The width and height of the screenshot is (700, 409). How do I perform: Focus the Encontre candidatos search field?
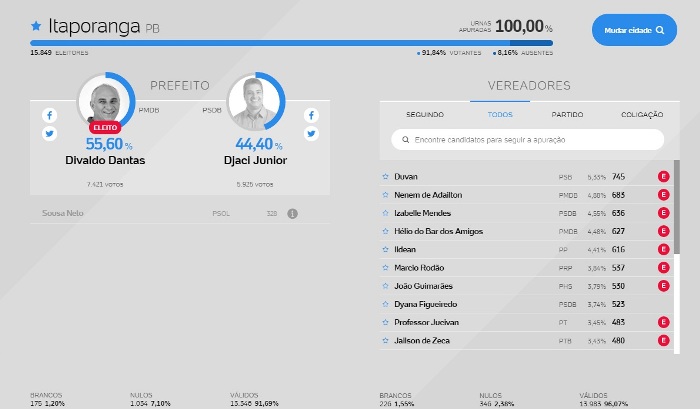[527, 140]
